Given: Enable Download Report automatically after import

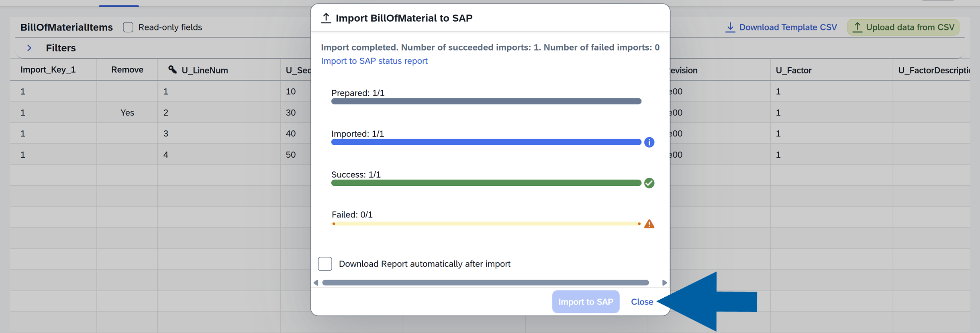Looking at the screenshot, I should click(325, 264).
